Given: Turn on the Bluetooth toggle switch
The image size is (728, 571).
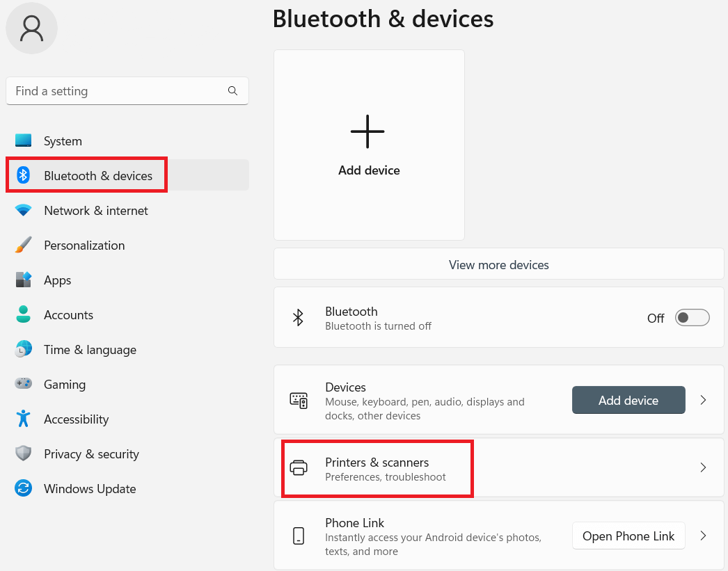Looking at the screenshot, I should [x=692, y=318].
